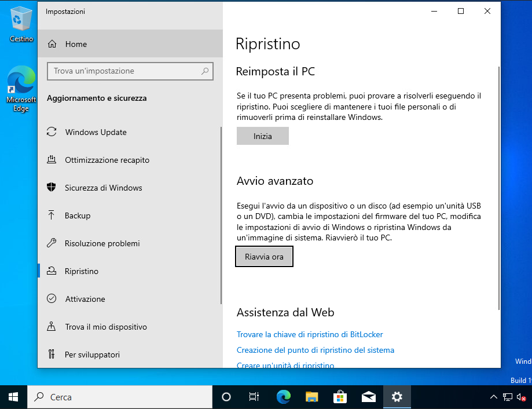Open Sicurezza di Windows shield icon

point(52,188)
